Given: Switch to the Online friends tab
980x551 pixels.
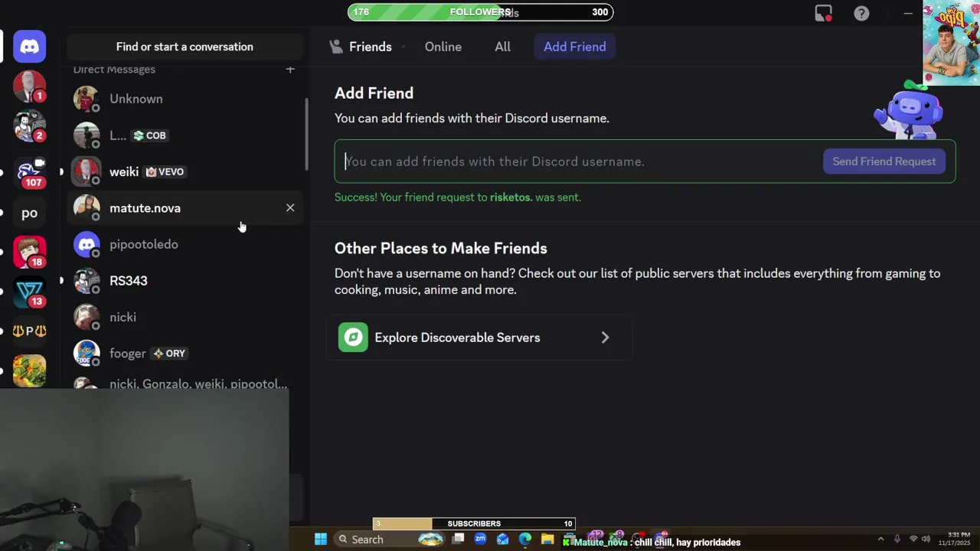Looking at the screenshot, I should (x=443, y=47).
